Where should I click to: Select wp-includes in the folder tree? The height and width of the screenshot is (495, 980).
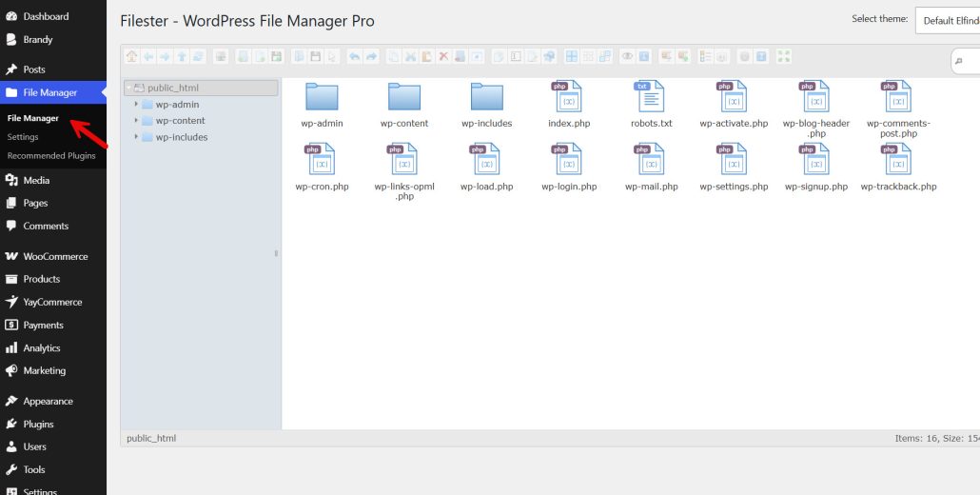tap(181, 137)
